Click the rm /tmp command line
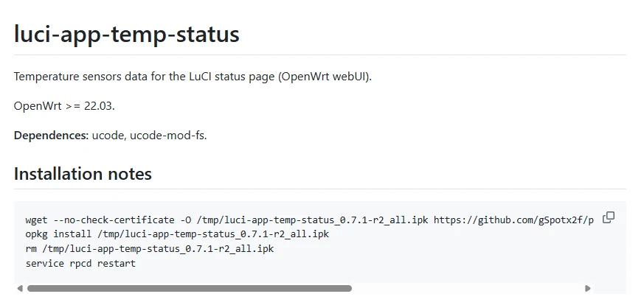 149,249
